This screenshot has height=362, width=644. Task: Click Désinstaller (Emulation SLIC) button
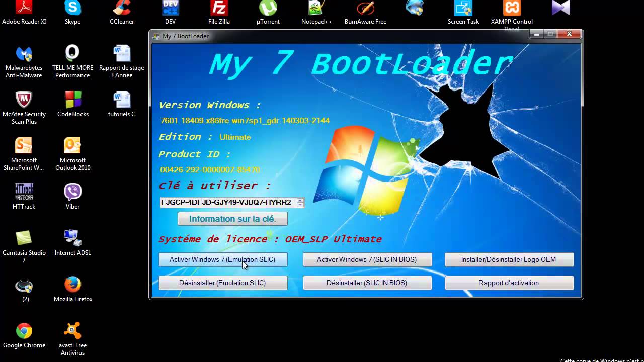coord(223,283)
